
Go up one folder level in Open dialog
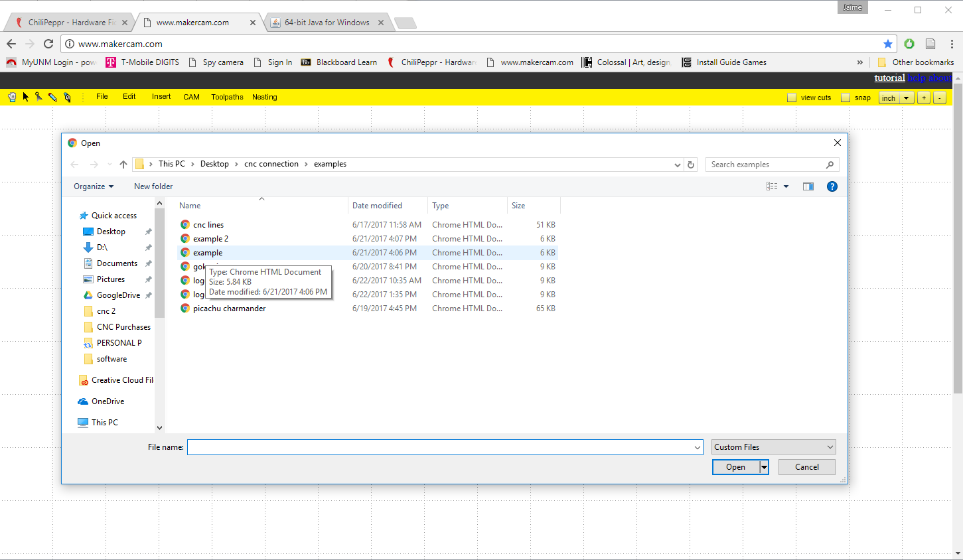[x=123, y=165]
